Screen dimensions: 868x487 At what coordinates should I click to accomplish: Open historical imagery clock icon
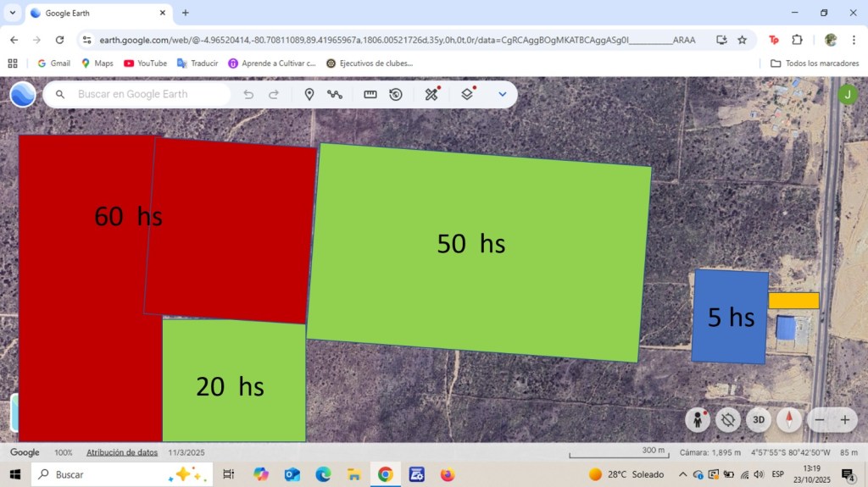pos(396,94)
